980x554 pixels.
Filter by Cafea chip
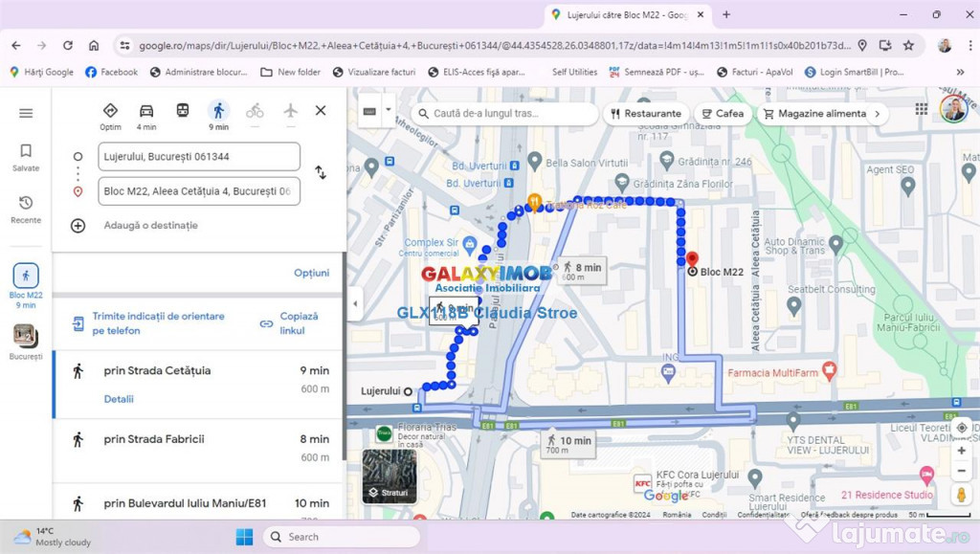click(x=723, y=114)
